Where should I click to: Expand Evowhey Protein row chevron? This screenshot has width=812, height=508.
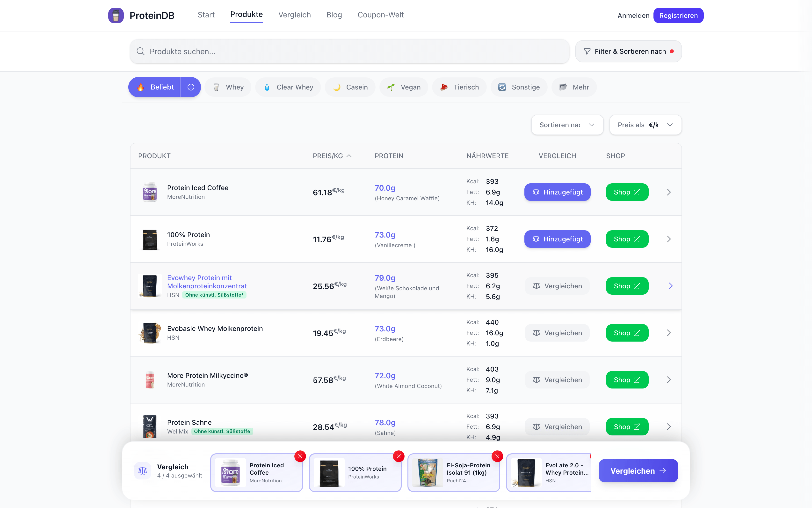click(670, 286)
